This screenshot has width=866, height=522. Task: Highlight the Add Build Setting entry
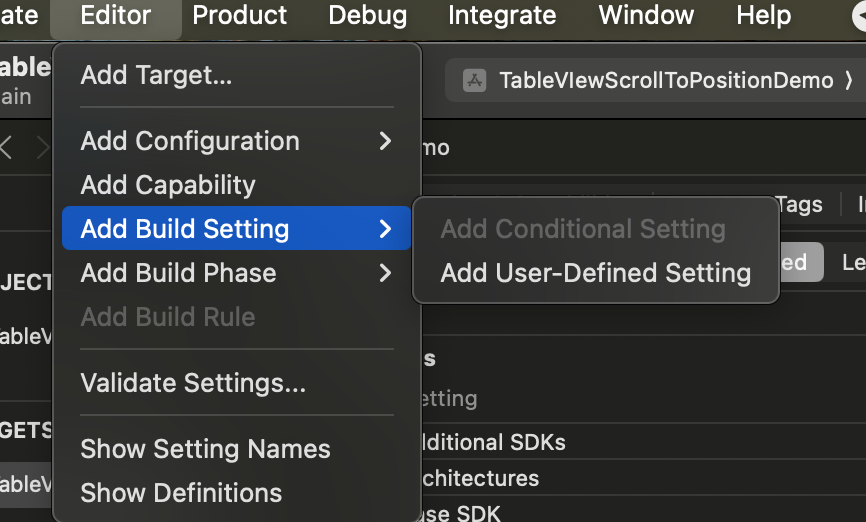(185, 229)
